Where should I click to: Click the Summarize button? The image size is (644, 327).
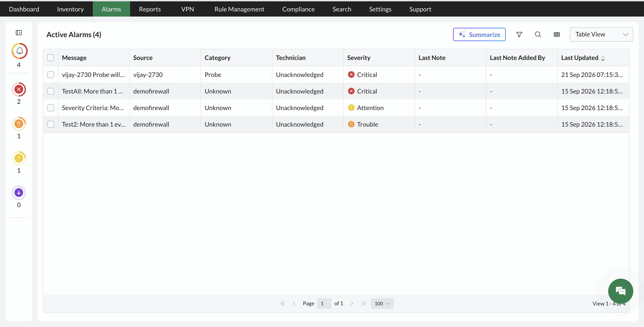pyautogui.click(x=479, y=34)
